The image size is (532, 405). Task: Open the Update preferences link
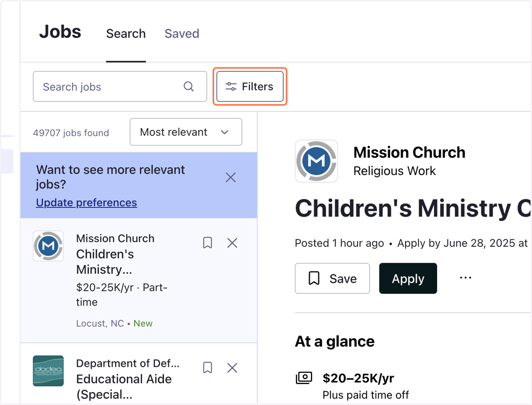pyautogui.click(x=86, y=202)
